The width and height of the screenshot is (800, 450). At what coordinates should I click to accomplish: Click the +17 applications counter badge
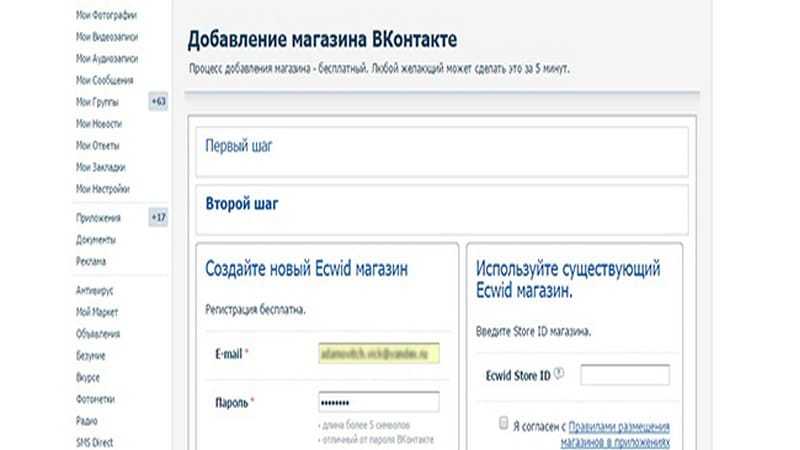[x=158, y=217]
